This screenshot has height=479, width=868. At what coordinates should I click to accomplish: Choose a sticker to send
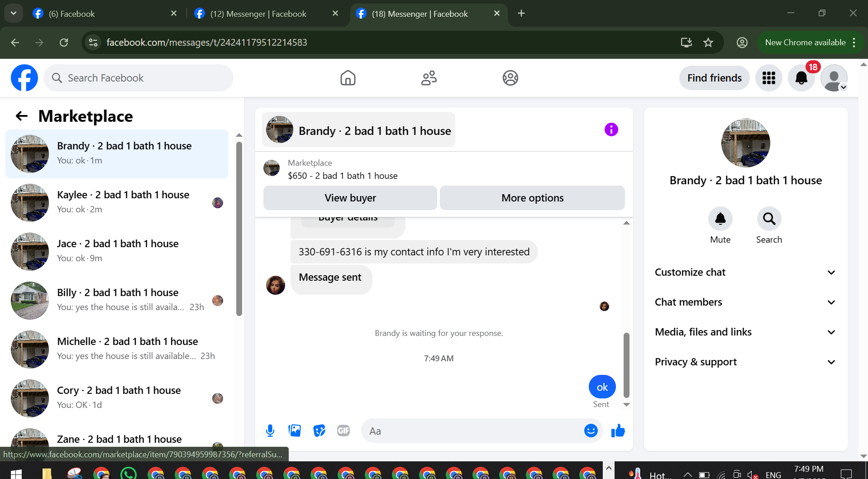(319, 431)
